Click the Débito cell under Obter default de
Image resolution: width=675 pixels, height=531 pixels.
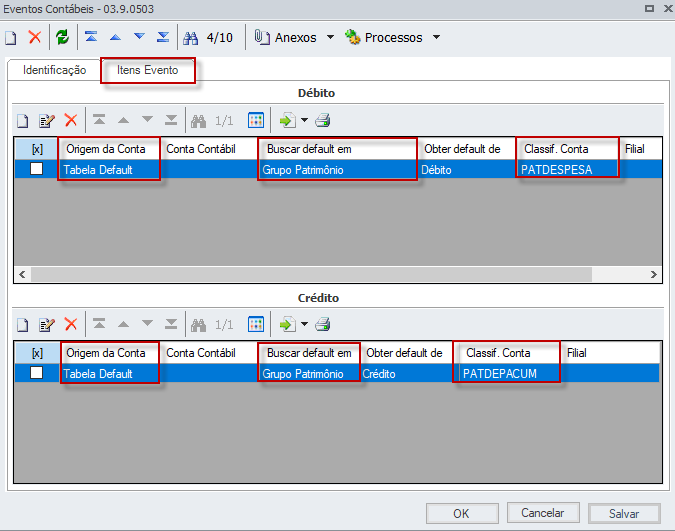coord(466,170)
